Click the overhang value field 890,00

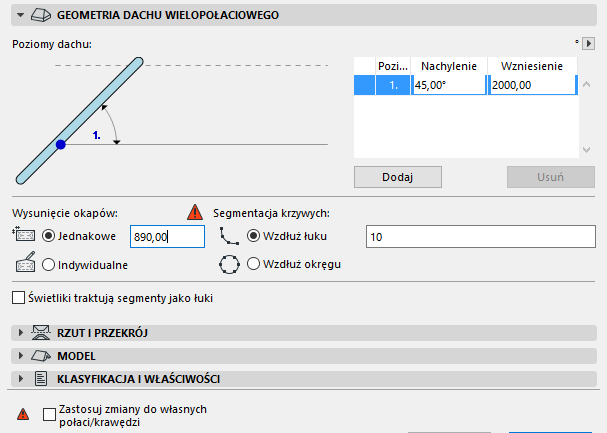[x=167, y=237]
